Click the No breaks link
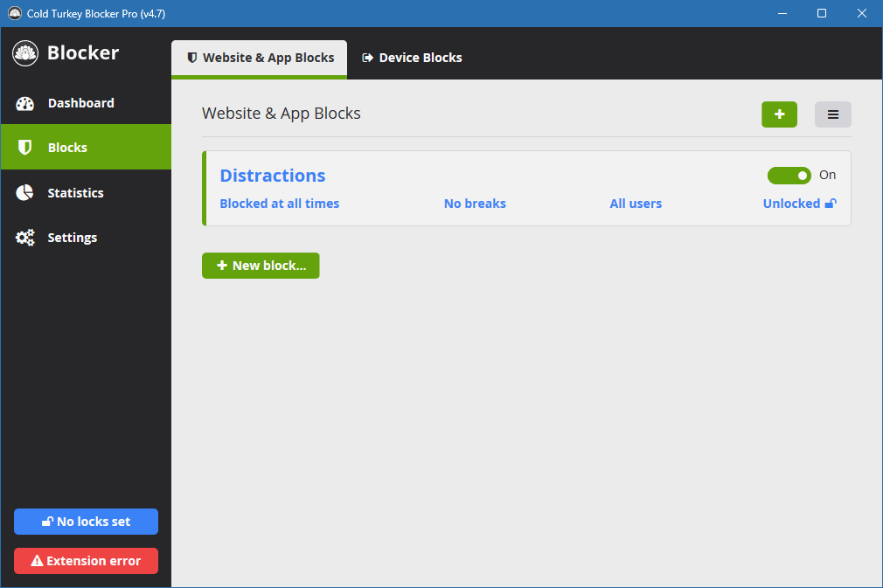 (x=475, y=204)
